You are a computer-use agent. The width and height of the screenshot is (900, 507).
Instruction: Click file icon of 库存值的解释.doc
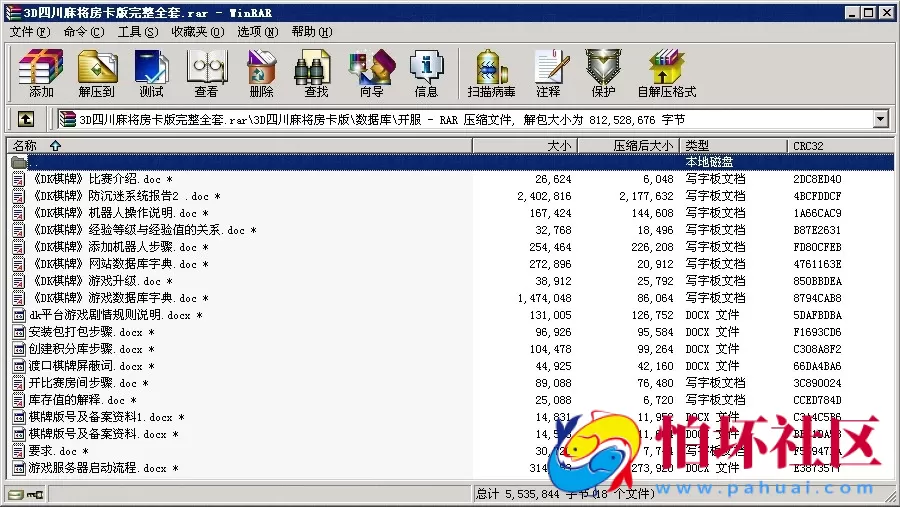click(19, 400)
